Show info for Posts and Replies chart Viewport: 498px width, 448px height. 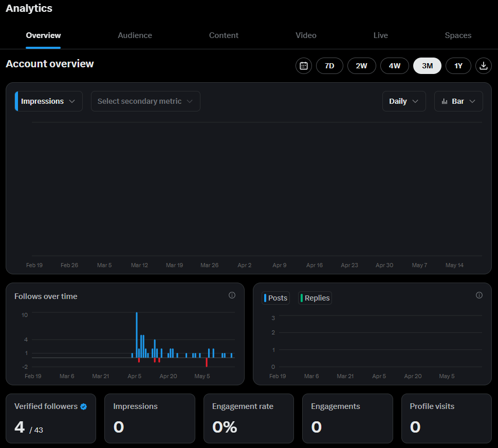point(479,295)
